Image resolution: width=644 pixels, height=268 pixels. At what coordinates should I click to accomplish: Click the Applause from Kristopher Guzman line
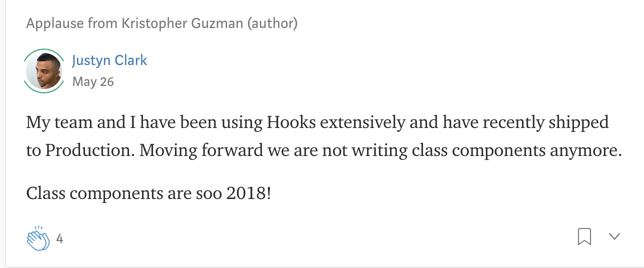click(x=162, y=23)
